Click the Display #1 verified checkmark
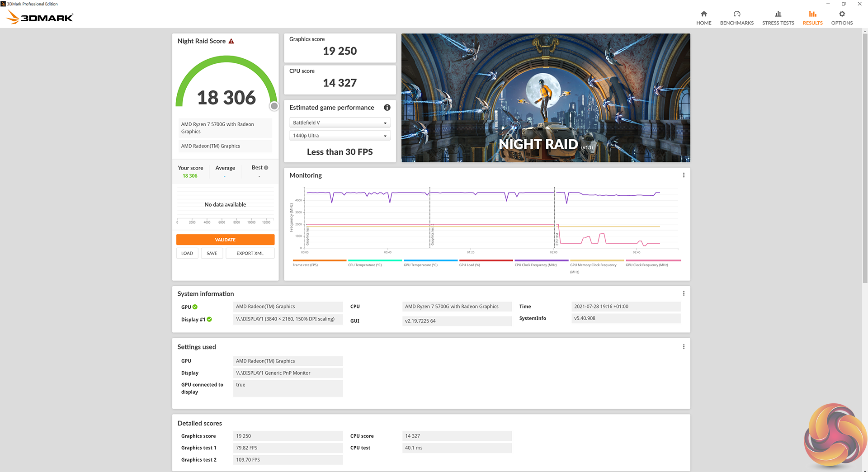This screenshot has width=868, height=472. 209,320
